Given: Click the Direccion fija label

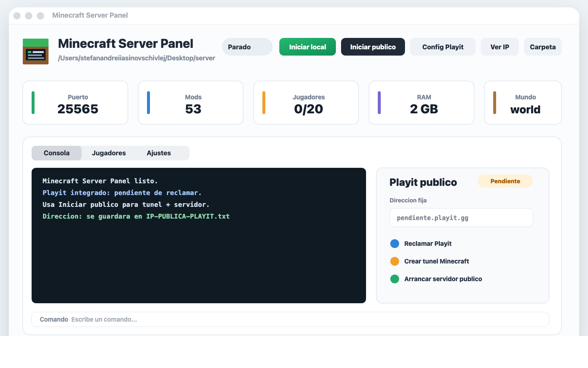Looking at the screenshot, I should pos(408,200).
